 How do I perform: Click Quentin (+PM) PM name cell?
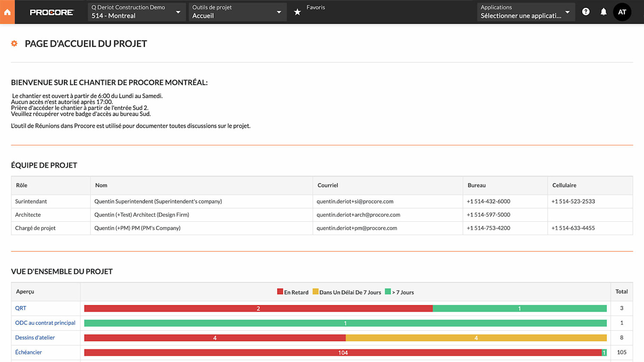click(x=201, y=228)
